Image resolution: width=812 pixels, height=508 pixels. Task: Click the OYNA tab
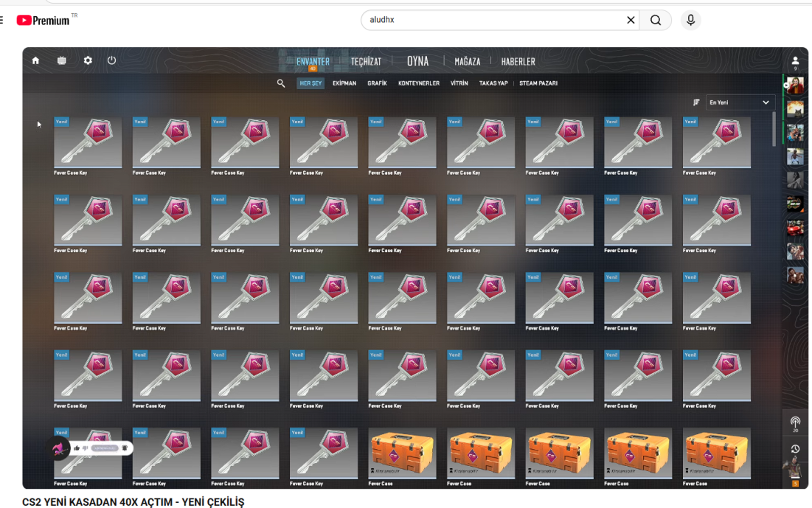coord(418,62)
